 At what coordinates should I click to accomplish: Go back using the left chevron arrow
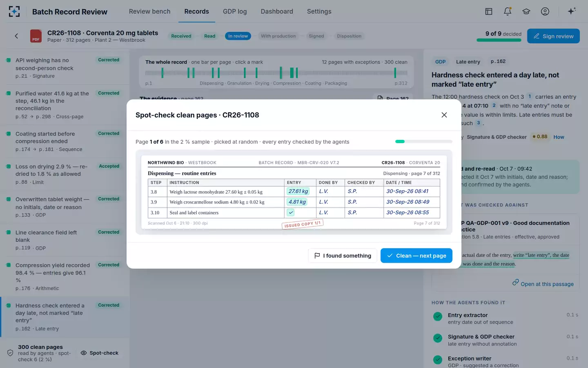[16, 36]
